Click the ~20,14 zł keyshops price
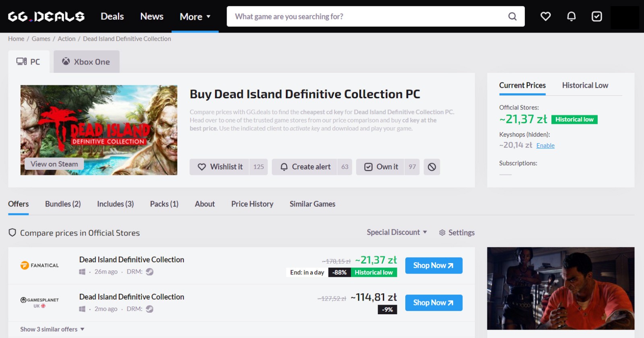Viewport: 644px width, 338px height. click(516, 145)
